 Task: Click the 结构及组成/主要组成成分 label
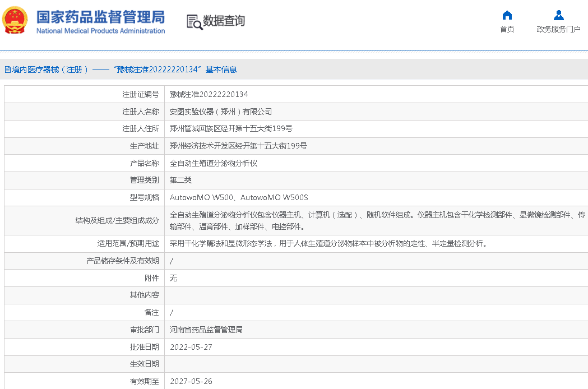point(117,220)
